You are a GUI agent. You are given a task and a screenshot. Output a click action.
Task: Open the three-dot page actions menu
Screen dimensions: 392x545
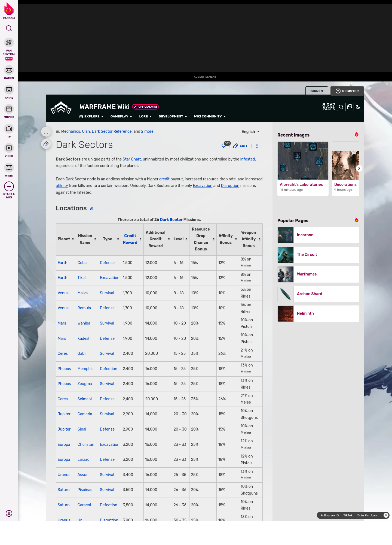coord(257,146)
